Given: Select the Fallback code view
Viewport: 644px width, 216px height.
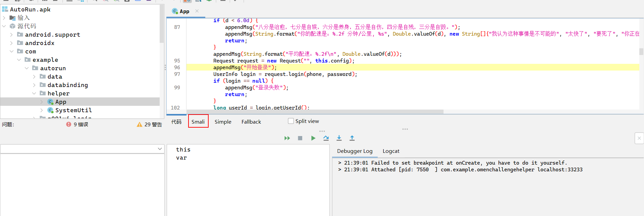Looking at the screenshot, I should 251,122.
